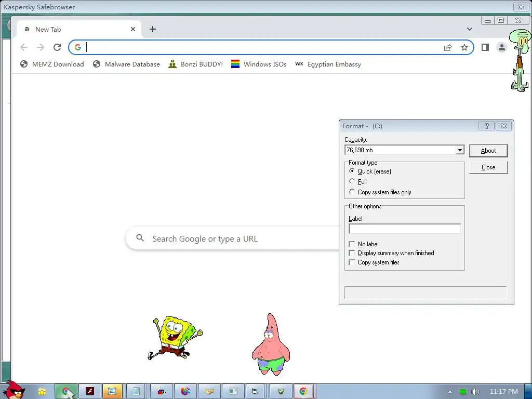This screenshot has width=532, height=399.
Task: Bookmark this page with the star icon
Action: click(464, 47)
